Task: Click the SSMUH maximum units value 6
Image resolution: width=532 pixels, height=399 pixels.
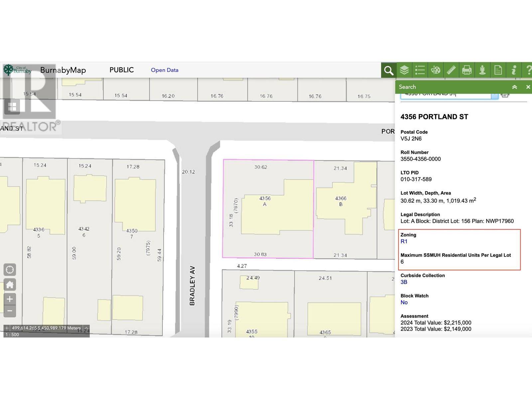Action: point(402,262)
